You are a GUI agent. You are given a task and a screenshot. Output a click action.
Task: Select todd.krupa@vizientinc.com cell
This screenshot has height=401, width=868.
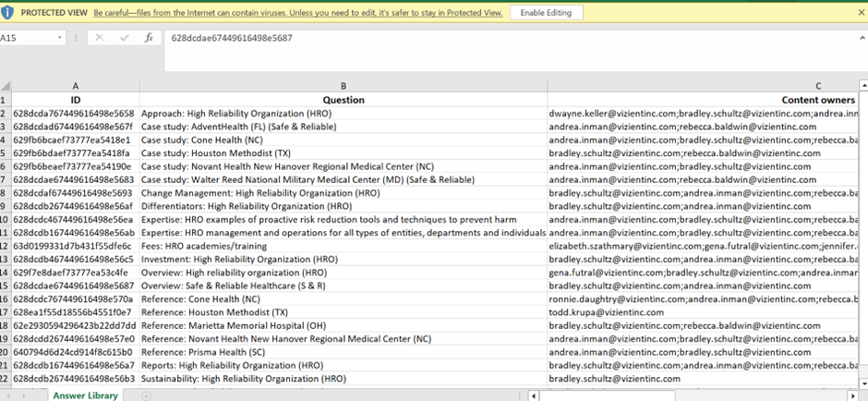click(x=703, y=312)
